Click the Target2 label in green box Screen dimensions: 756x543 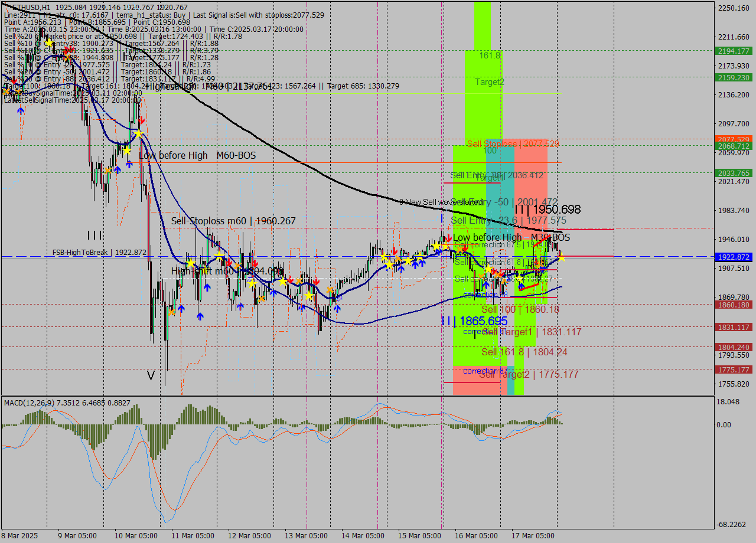click(x=490, y=82)
